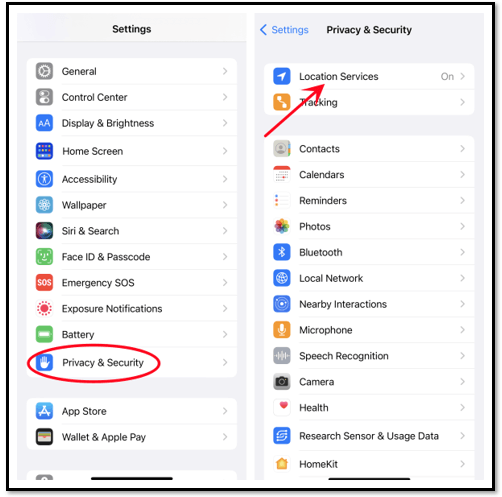Image resolution: width=502 pixels, height=497 pixels.
Task: Open Siri & Search settings
Action: pyautogui.click(x=132, y=231)
